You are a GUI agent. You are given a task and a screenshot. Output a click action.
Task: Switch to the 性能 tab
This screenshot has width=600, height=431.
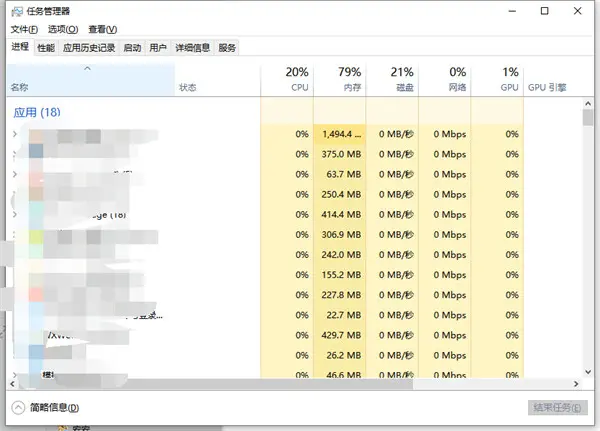click(x=46, y=47)
